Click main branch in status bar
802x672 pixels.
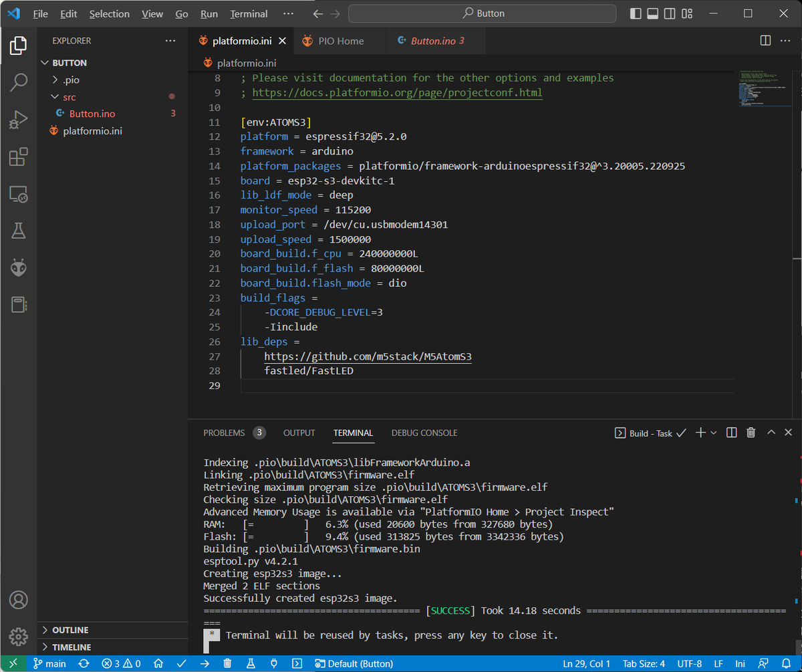[50, 664]
